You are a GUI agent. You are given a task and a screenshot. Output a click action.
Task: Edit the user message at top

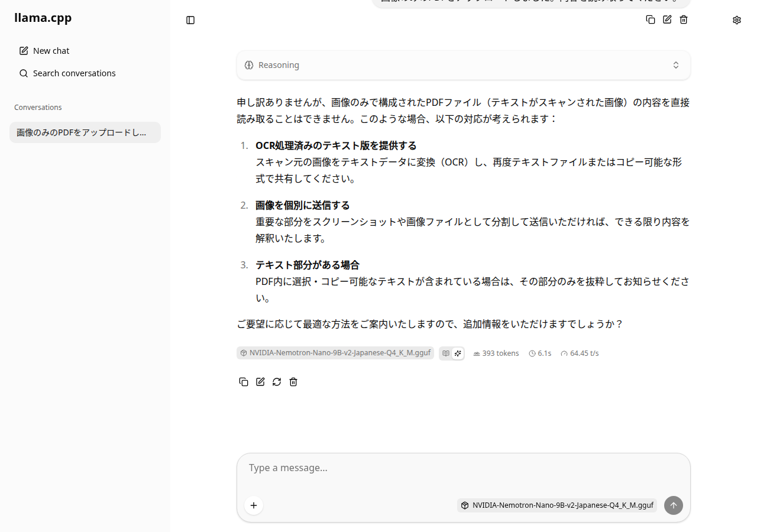(x=667, y=20)
